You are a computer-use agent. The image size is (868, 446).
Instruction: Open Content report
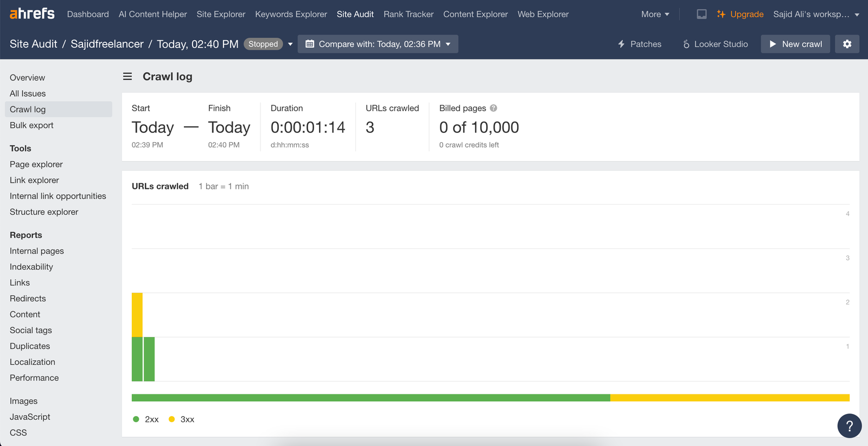click(x=25, y=314)
